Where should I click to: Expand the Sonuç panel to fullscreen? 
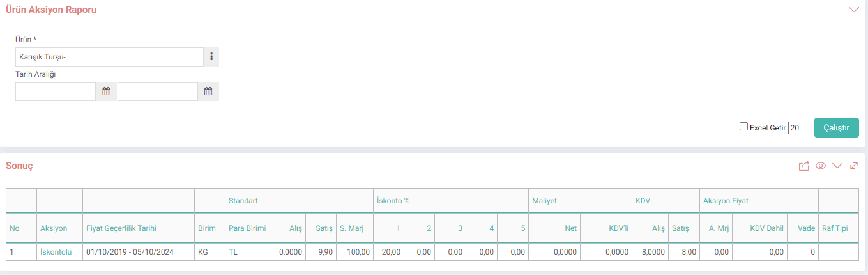coord(854,166)
